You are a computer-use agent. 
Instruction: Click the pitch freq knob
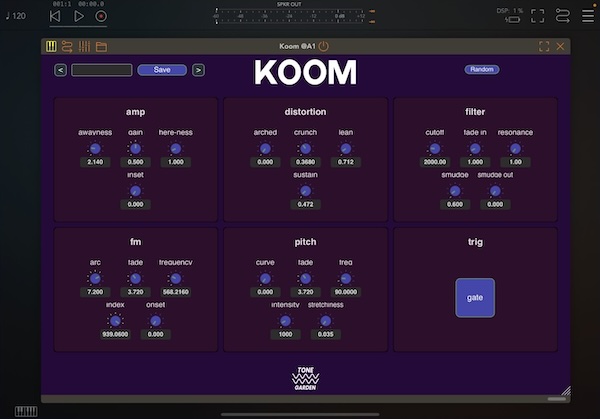[x=346, y=279]
